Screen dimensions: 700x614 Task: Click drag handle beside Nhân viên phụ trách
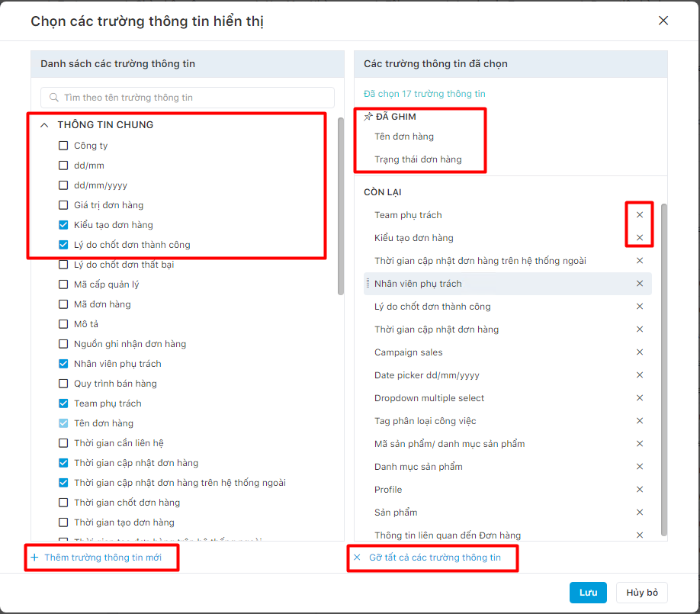pyautogui.click(x=368, y=283)
